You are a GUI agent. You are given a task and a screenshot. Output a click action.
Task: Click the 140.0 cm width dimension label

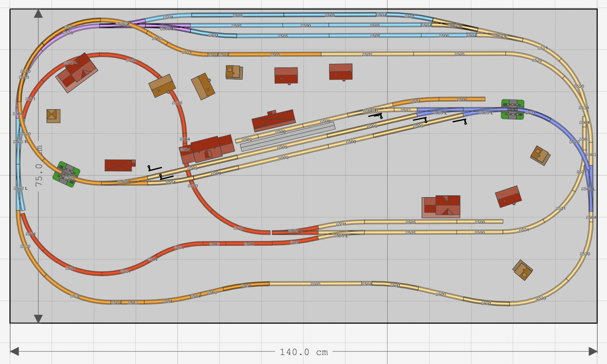(303, 352)
